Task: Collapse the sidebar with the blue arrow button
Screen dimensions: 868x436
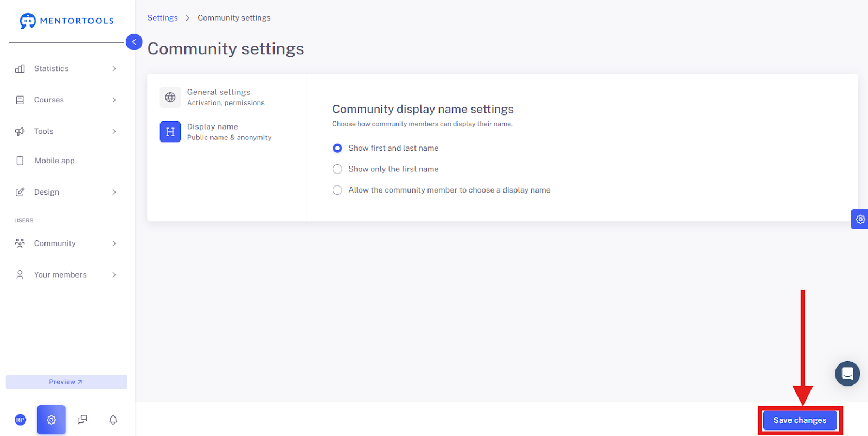Action: [x=134, y=42]
